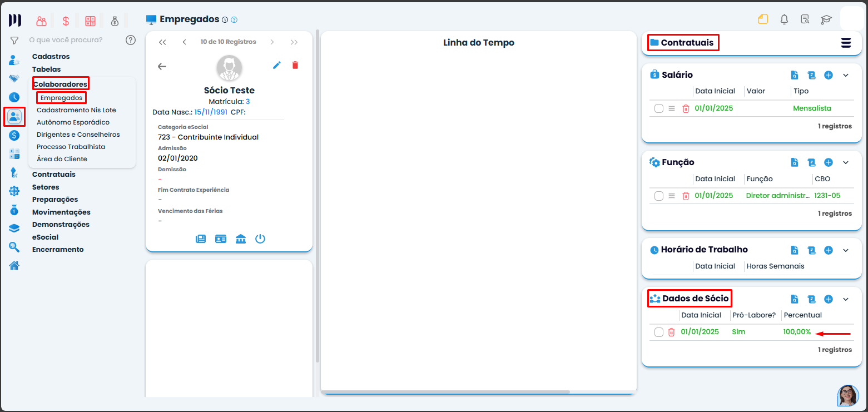Click the filter funnel icon beside search
This screenshot has height=412, width=868.
click(x=14, y=40)
